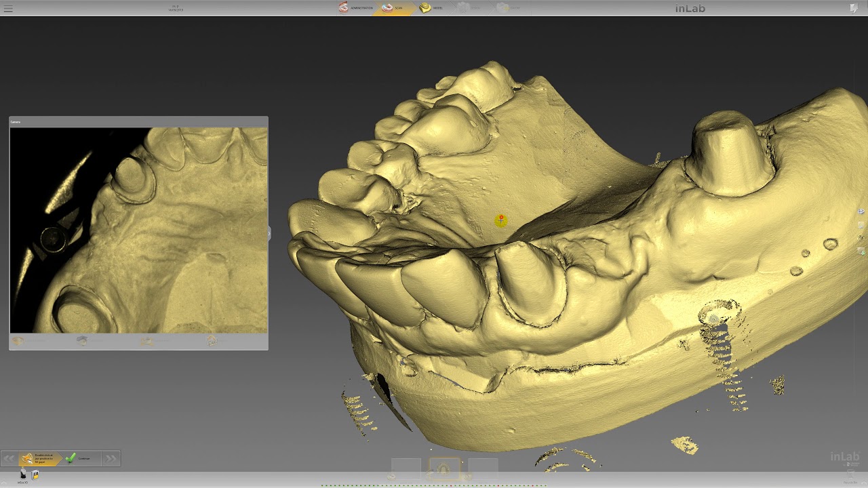Click the second icon under the camera view
Viewport: 868px width, 488px height.
tap(83, 341)
